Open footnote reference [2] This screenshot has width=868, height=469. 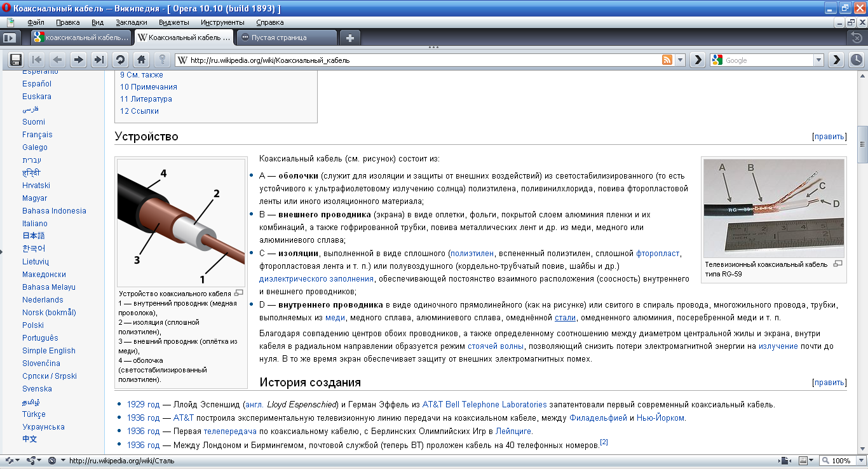(604, 442)
